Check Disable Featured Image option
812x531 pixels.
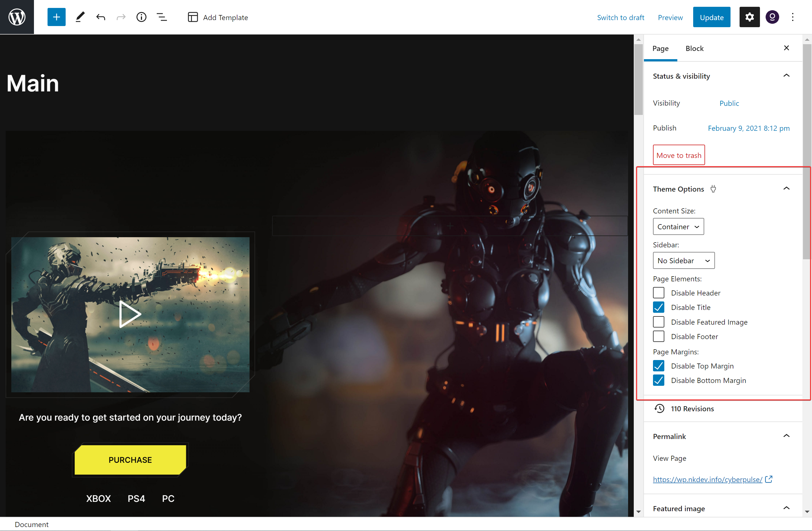pos(658,322)
